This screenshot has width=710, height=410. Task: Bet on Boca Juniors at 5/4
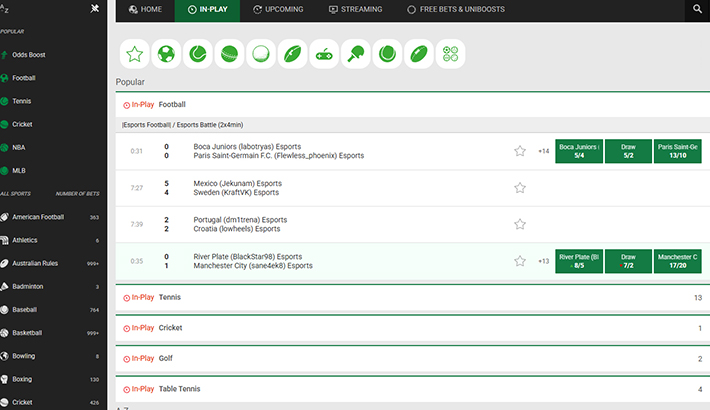579,151
